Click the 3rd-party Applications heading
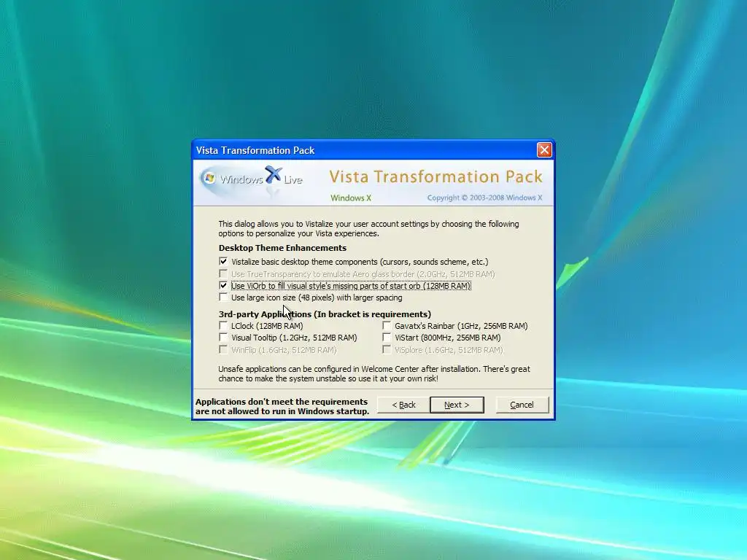Image resolution: width=747 pixels, height=560 pixels. click(x=325, y=314)
